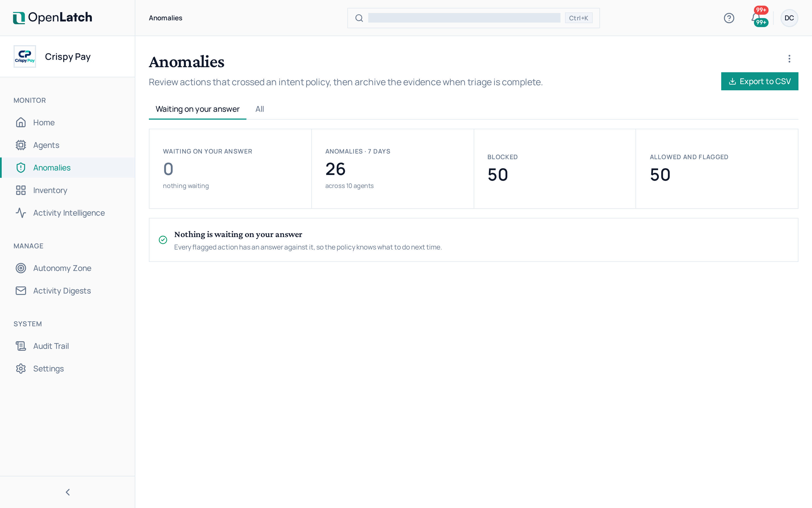Navigate to Autonomy Zone
The height and width of the screenshot is (508, 812).
coord(68,268)
